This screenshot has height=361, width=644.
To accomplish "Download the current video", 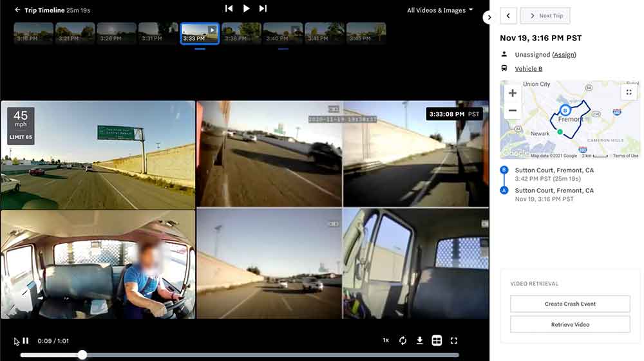I will [x=420, y=340].
